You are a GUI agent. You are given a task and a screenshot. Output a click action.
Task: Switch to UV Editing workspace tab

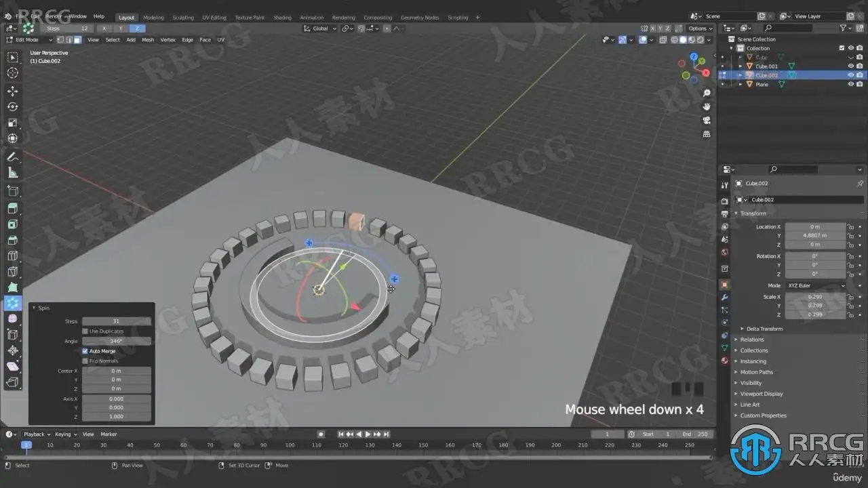tap(214, 18)
